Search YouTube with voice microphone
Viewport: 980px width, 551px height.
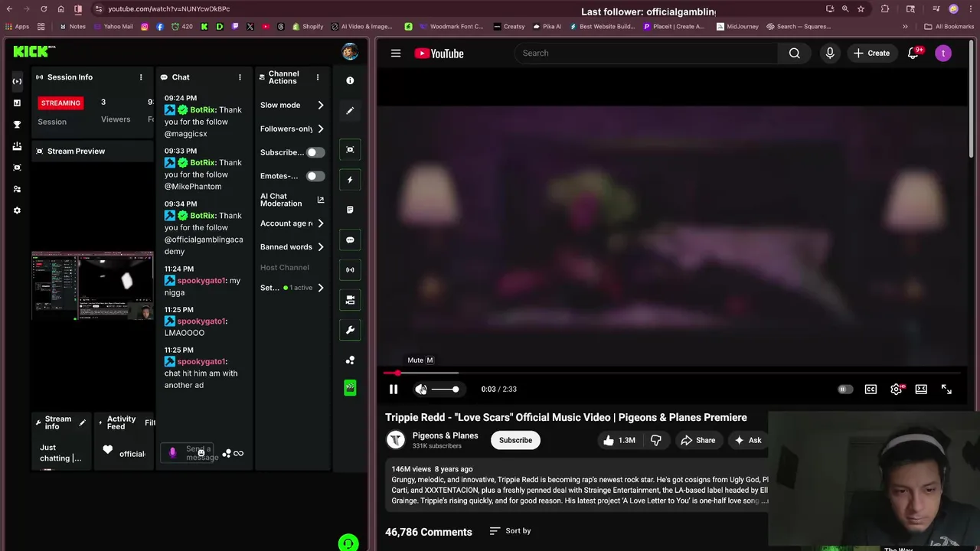pos(830,54)
